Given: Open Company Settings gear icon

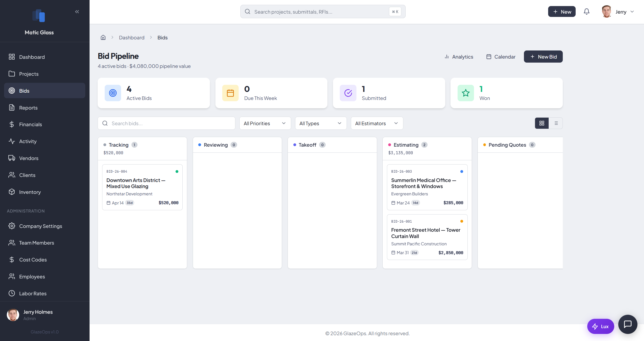Looking at the screenshot, I should [x=12, y=226].
